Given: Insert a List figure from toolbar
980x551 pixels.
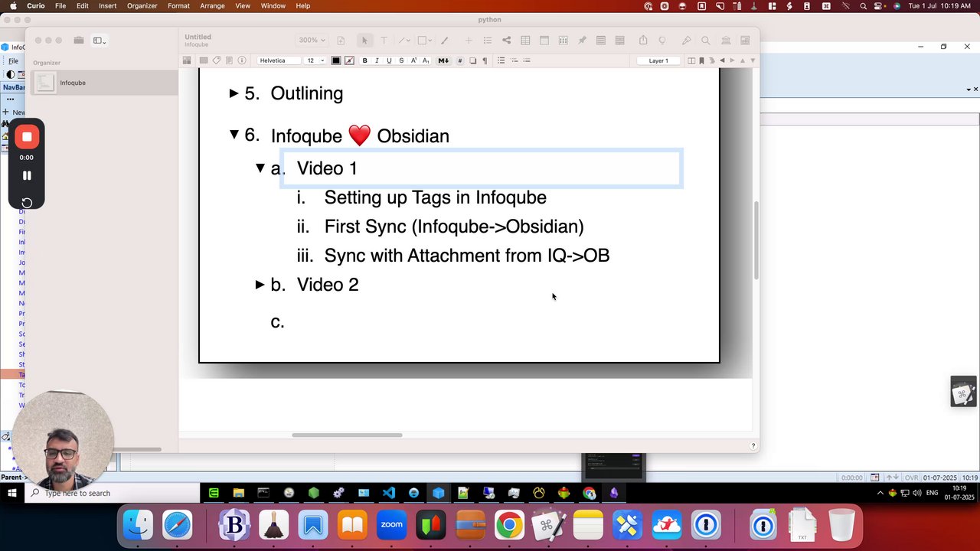Looking at the screenshot, I should [488, 40].
